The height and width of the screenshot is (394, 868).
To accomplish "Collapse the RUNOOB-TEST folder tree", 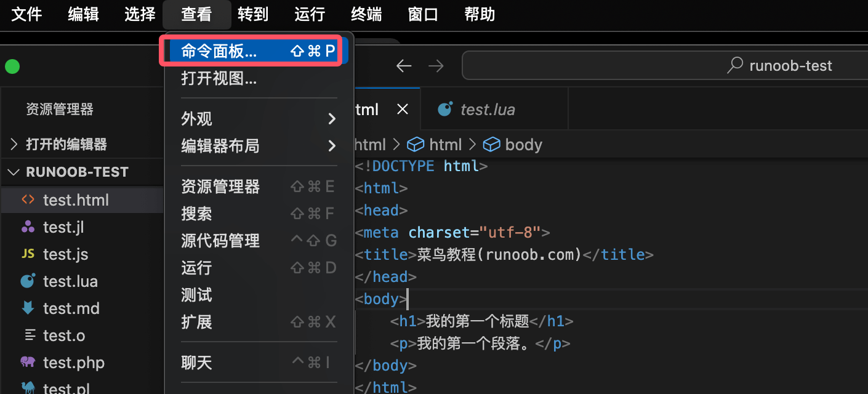I will point(14,172).
